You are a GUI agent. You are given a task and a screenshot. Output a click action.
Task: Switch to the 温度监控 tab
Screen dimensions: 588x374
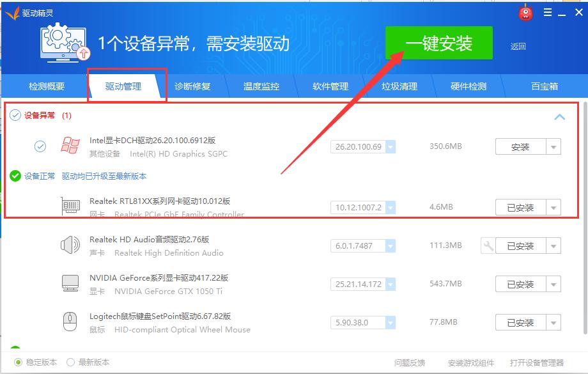261,85
